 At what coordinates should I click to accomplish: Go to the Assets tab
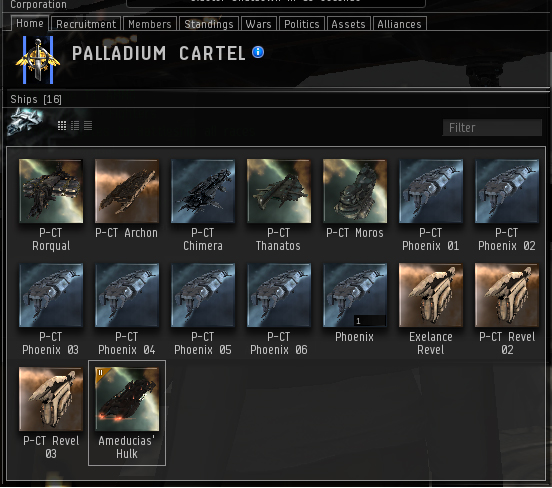tap(349, 24)
